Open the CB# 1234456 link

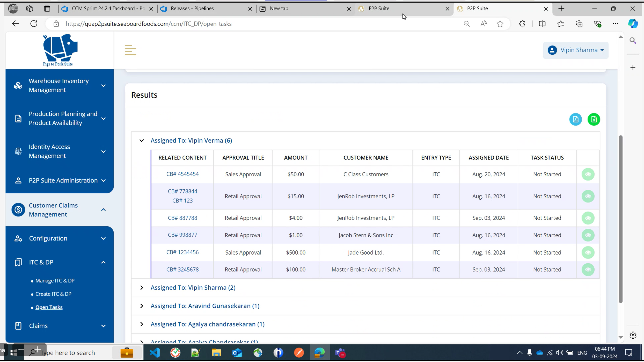[x=182, y=253]
